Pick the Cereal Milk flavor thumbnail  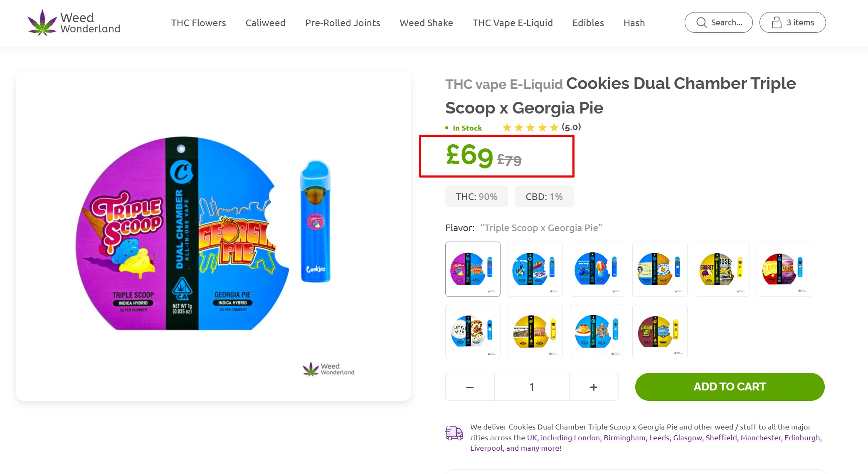(473, 331)
